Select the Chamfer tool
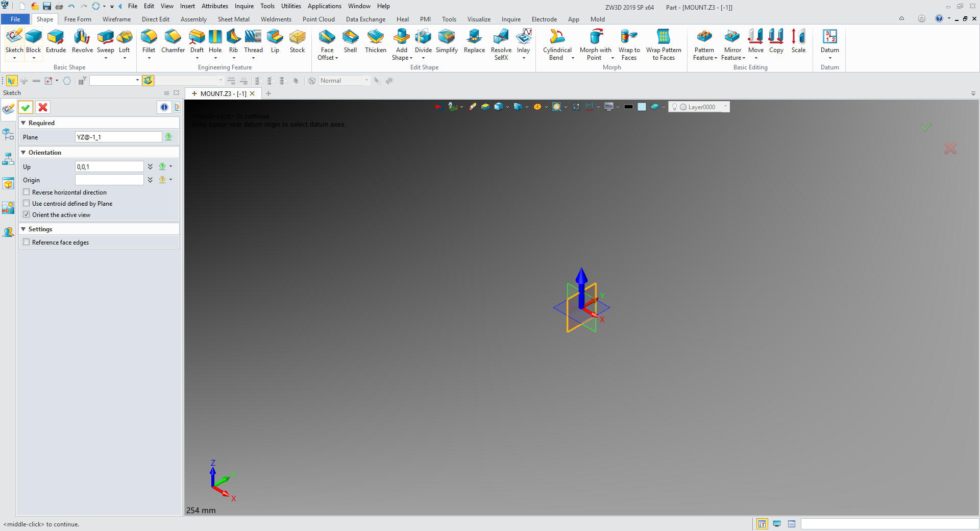This screenshot has height=531, width=980. coord(173,41)
